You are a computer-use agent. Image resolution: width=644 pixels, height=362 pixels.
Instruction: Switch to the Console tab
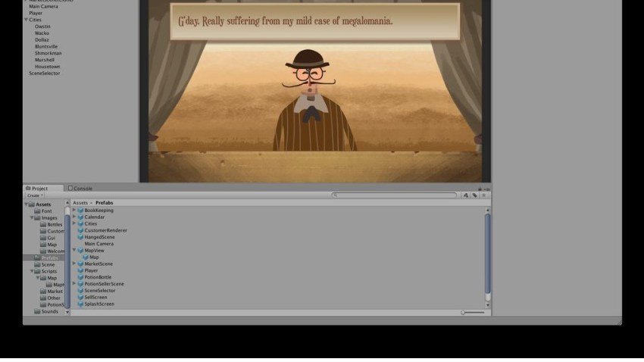click(80, 189)
